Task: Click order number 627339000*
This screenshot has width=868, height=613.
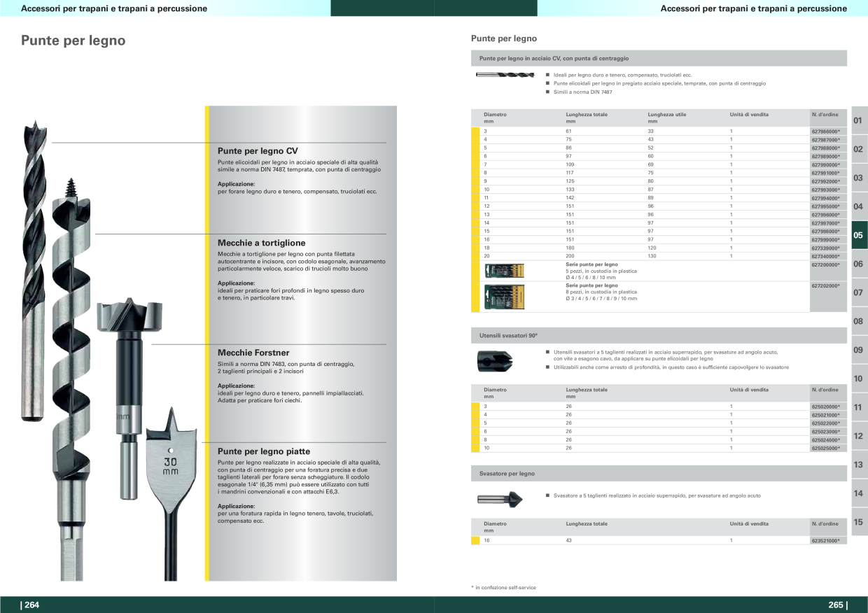Action: pyautogui.click(x=825, y=248)
